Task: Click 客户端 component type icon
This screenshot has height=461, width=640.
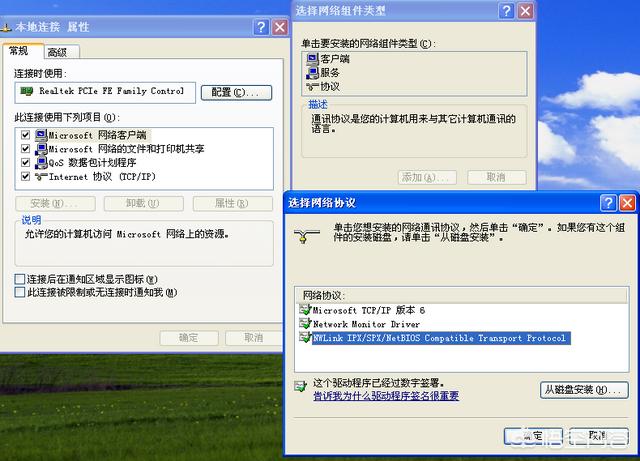Action: (x=312, y=59)
